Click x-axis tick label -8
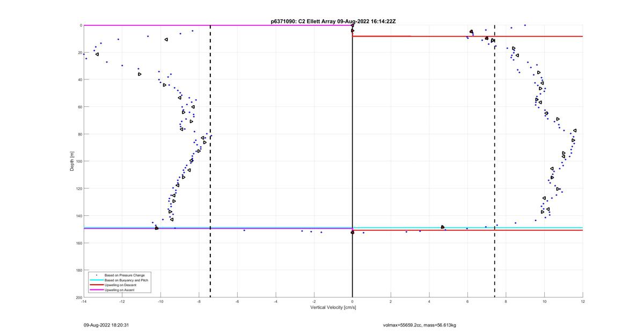This screenshot has height=334, width=644. pyautogui.click(x=199, y=301)
